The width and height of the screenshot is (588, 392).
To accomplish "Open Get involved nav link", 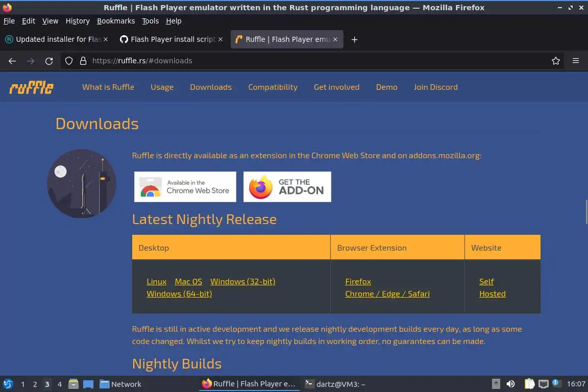I will point(337,87).
